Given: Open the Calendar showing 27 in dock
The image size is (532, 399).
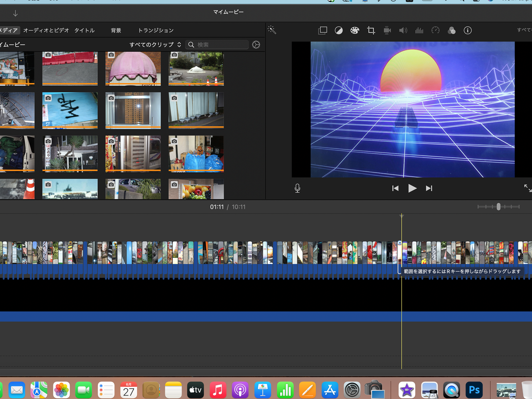Looking at the screenshot, I should (x=129, y=390).
